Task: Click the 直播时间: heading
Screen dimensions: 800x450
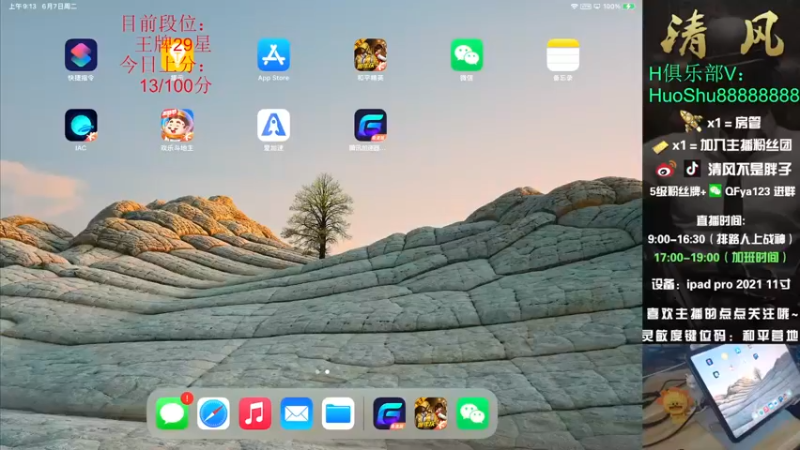Action: tap(720, 221)
